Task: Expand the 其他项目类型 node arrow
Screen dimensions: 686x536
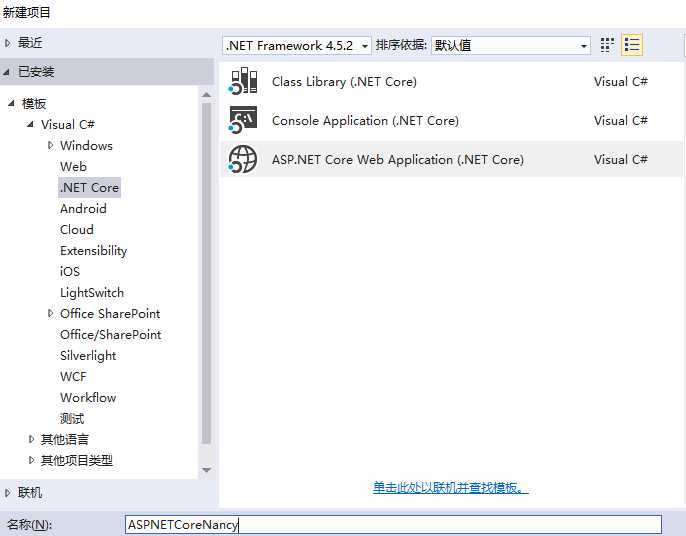Action: coord(31,460)
